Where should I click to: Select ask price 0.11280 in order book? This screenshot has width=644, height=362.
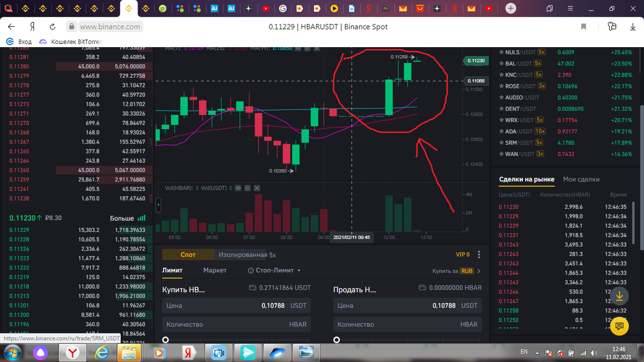[x=19, y=67]
